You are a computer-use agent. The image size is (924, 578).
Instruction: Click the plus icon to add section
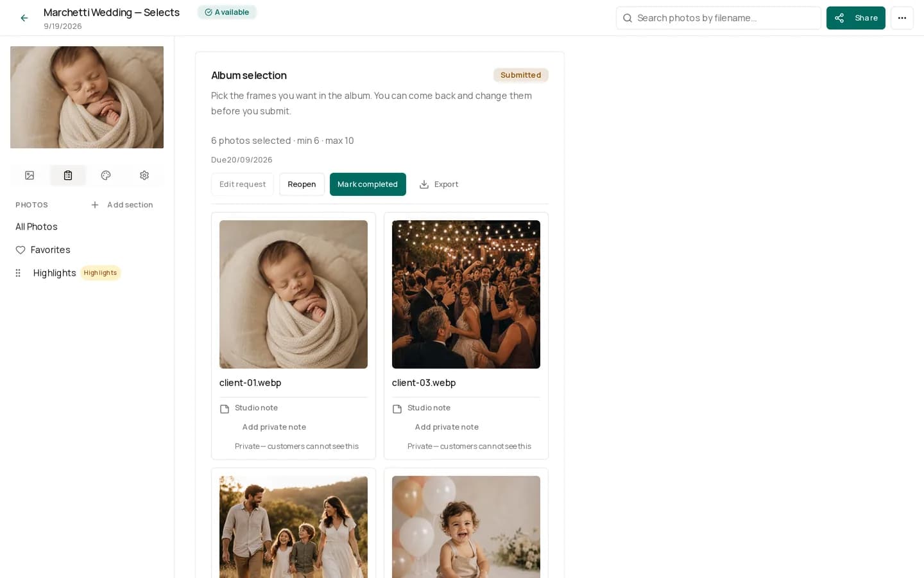pos(95,205)
